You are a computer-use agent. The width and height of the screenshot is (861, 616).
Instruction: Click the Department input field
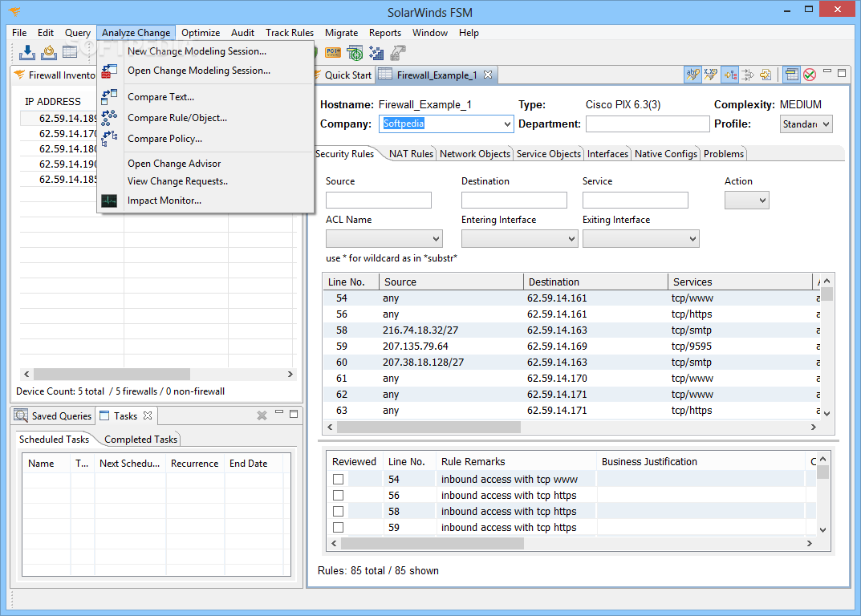click(x=648, y=124)
